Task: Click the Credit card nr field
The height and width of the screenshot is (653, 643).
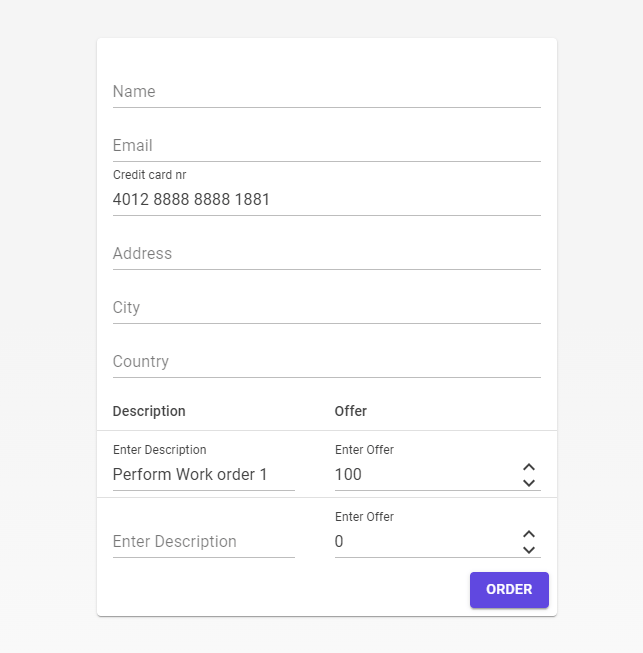Action: [326, 200]
